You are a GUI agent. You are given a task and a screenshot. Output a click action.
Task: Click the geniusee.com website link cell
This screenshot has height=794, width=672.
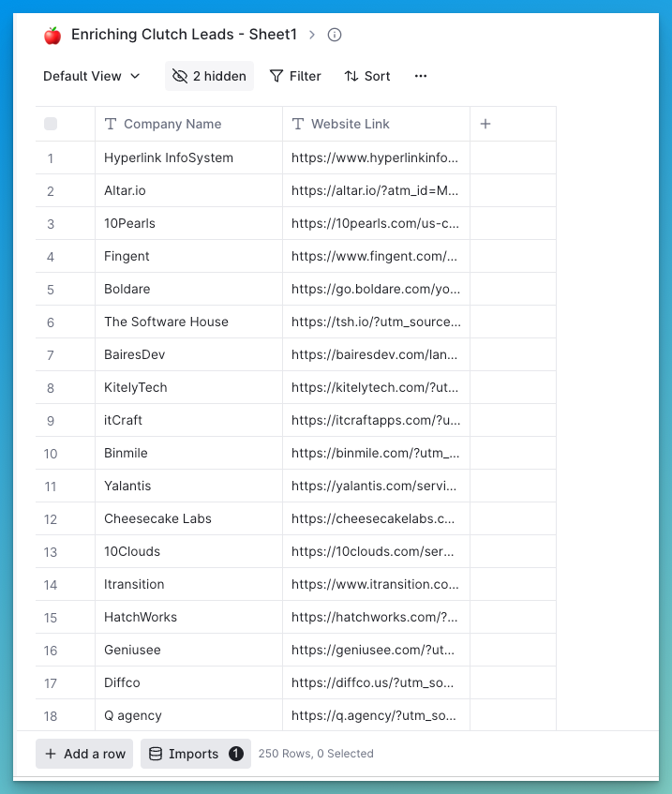click(376, 651)
